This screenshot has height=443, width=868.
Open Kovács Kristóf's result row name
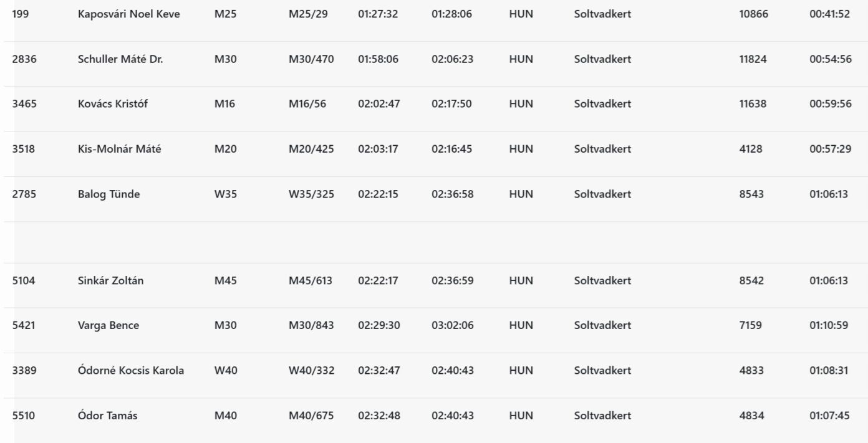(x=113, y=104)
